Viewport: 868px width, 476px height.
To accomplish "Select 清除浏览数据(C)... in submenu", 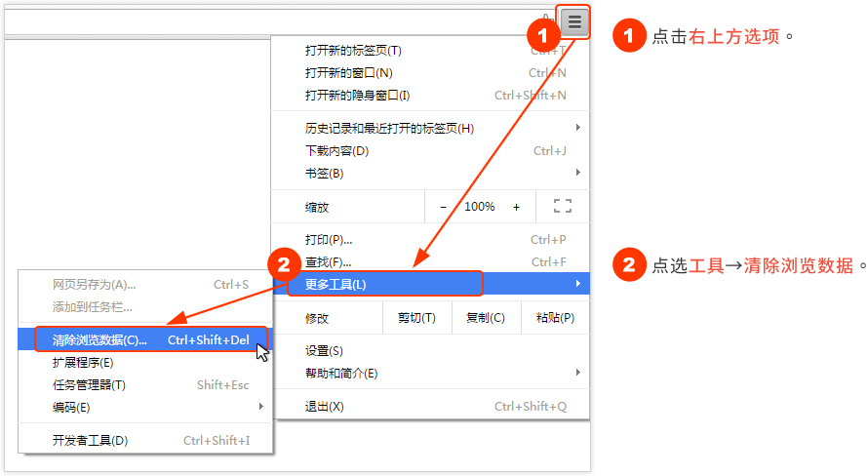I will click(99, 340).
